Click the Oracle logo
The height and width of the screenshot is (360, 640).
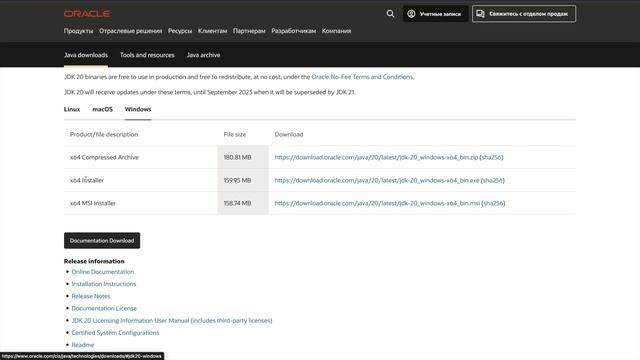click(87, 14)
